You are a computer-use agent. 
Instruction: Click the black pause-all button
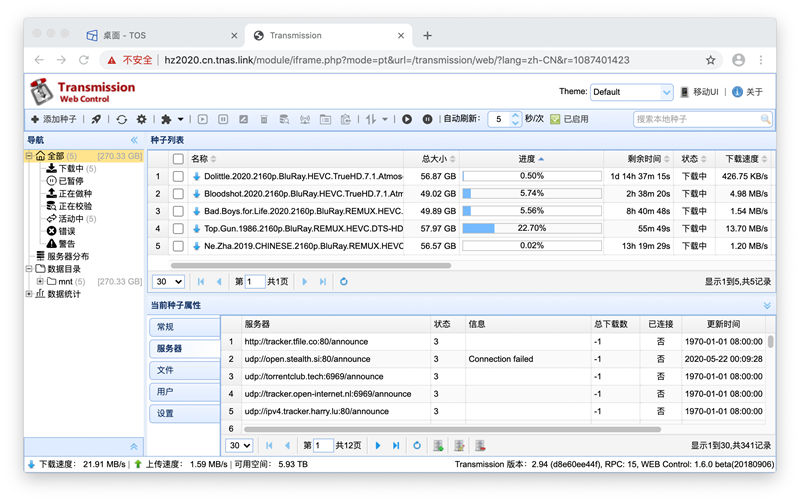(x=427, y=119)
